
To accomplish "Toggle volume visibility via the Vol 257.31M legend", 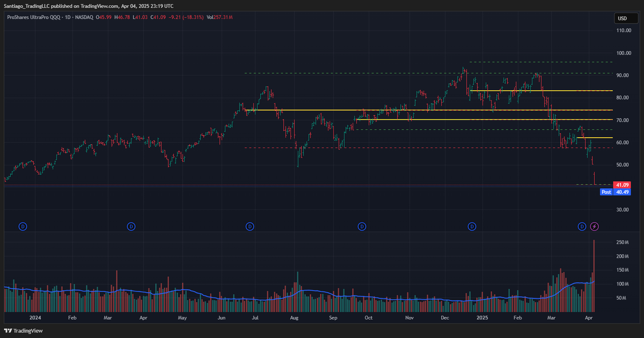I will 220,17.
